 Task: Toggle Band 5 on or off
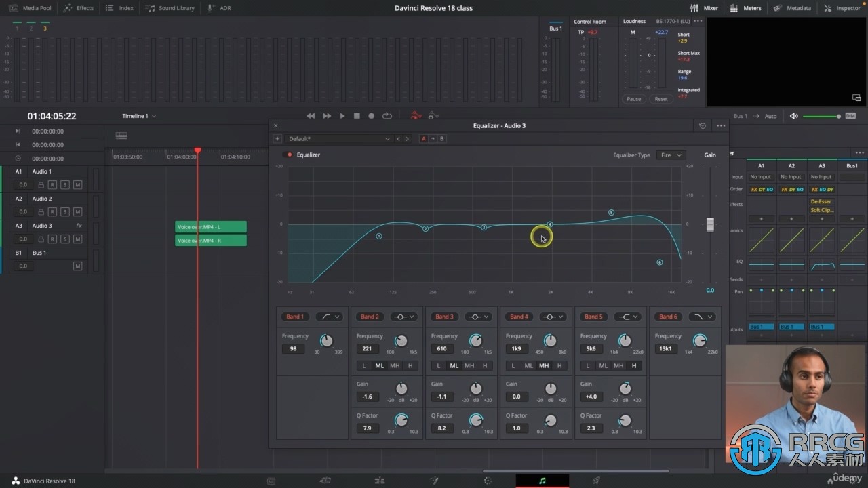[x=593, y=317]
